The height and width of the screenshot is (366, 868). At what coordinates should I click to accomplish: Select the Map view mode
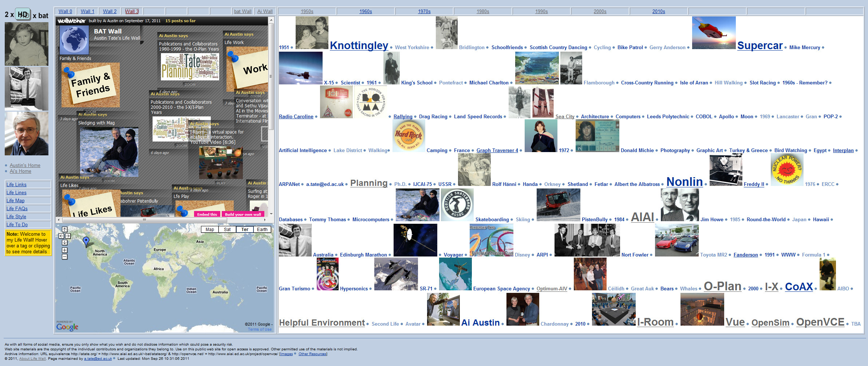tap(210, 230)
